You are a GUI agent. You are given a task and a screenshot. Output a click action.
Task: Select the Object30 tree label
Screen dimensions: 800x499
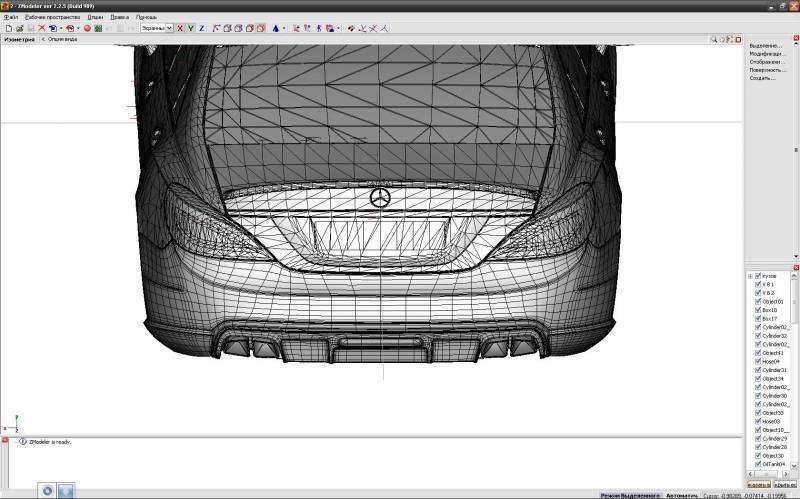(x=773, y=456)
